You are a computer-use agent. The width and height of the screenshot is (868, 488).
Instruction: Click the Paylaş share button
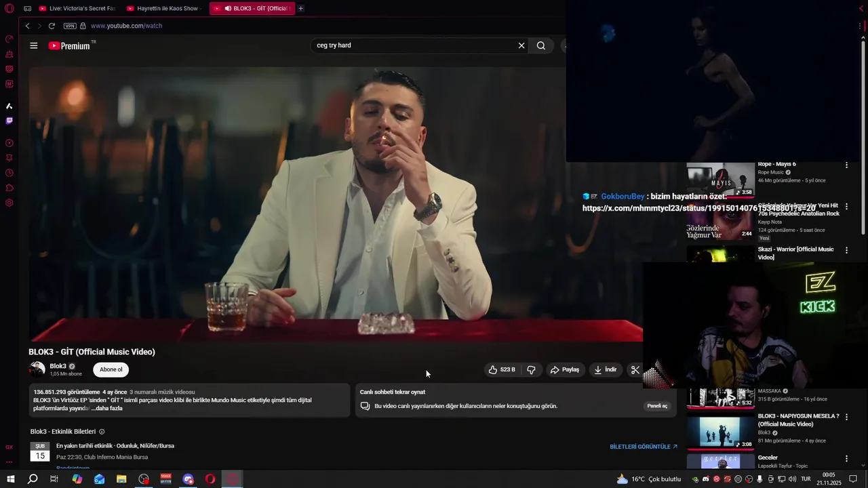[x=564, y=369]
